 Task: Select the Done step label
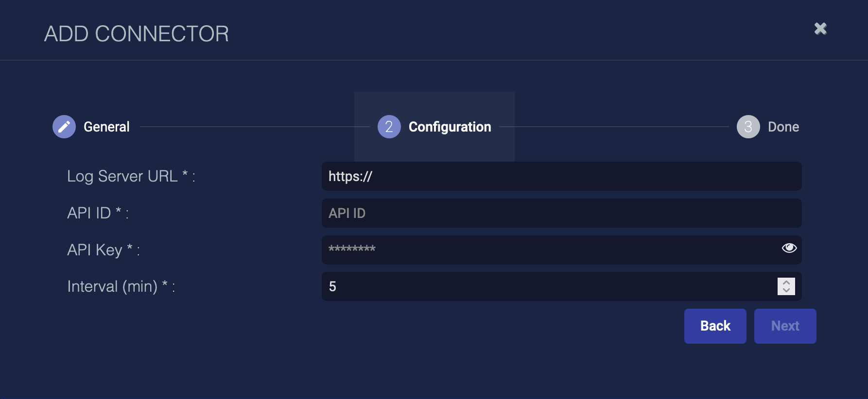(783, 127)
